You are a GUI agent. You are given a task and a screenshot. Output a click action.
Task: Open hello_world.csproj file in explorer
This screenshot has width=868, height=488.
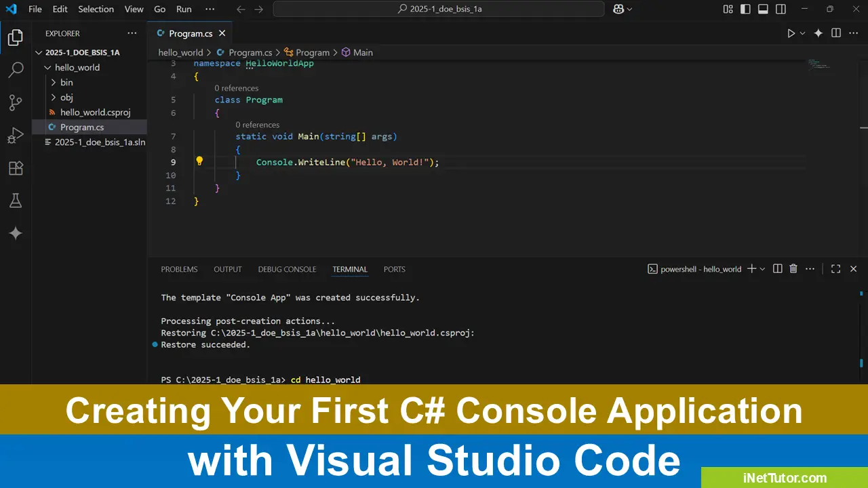(x=95, y=113)
